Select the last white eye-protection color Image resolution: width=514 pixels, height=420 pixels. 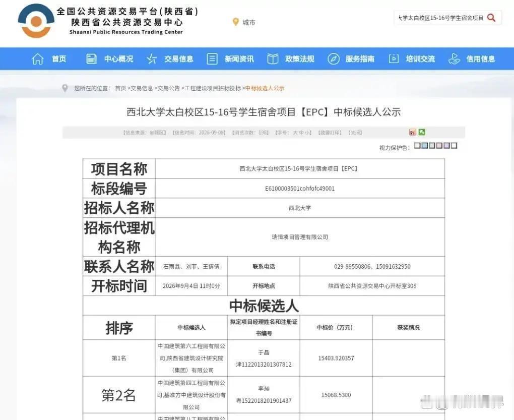point(454,145)
